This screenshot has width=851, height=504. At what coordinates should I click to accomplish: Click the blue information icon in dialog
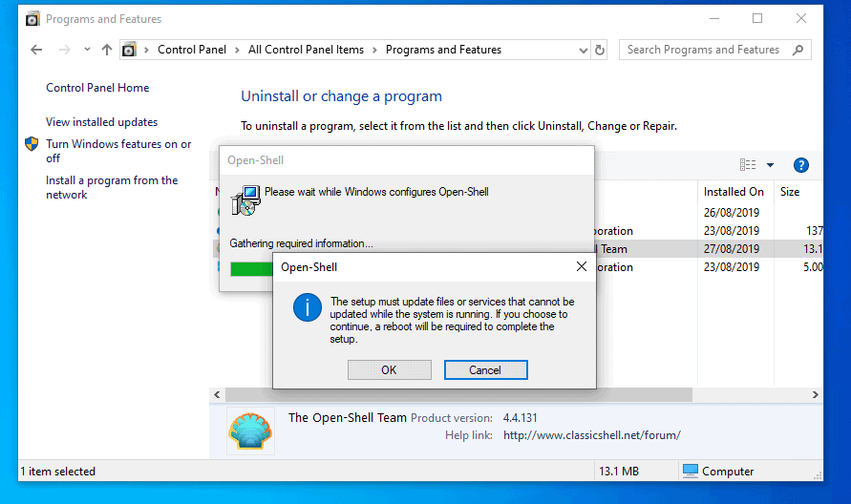(307, 307)
